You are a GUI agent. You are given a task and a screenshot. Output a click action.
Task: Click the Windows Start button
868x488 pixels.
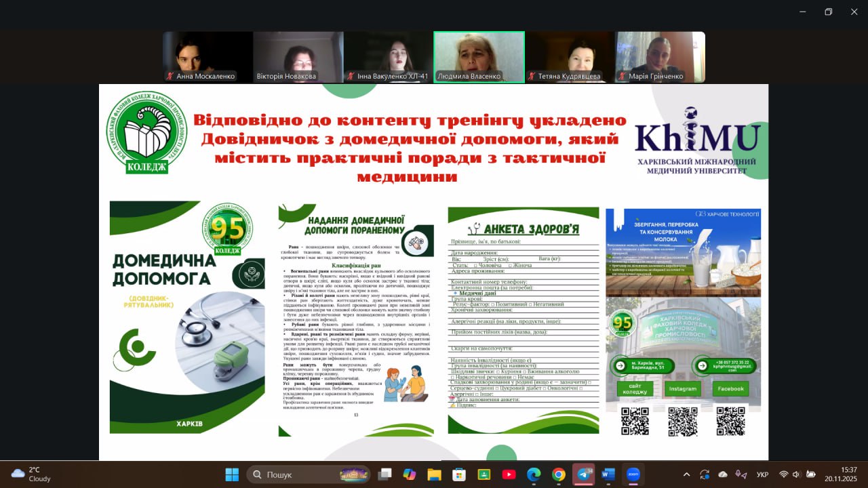tap(232, 474)
